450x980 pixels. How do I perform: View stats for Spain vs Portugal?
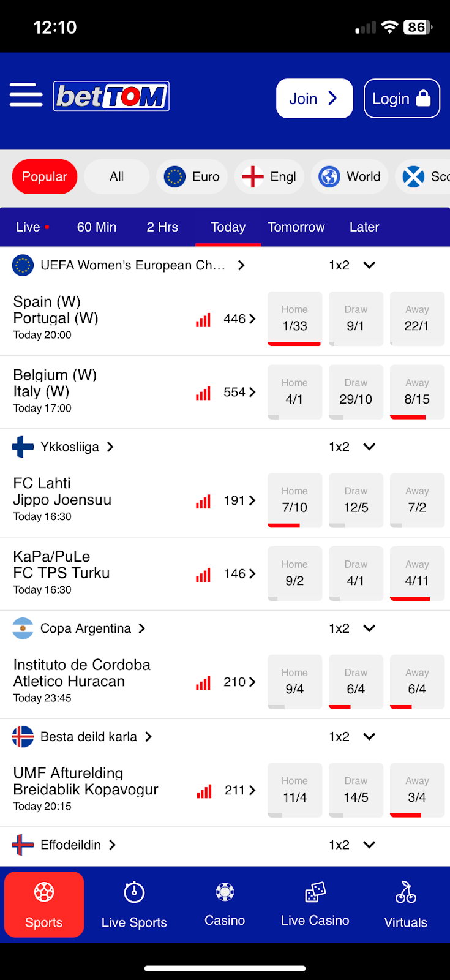click(203, 319)
